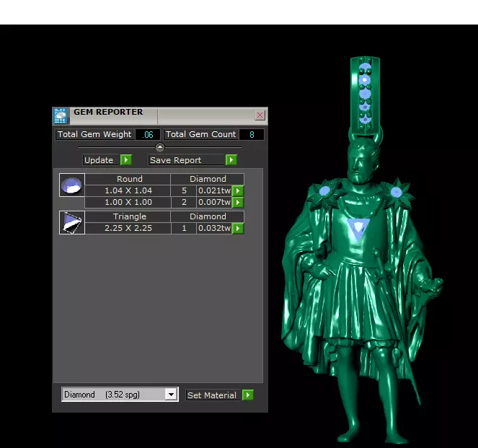Open the Diamond (3.52 spg) material dropdown
This screenshot has height=448, width=478.
pos(120,395)
